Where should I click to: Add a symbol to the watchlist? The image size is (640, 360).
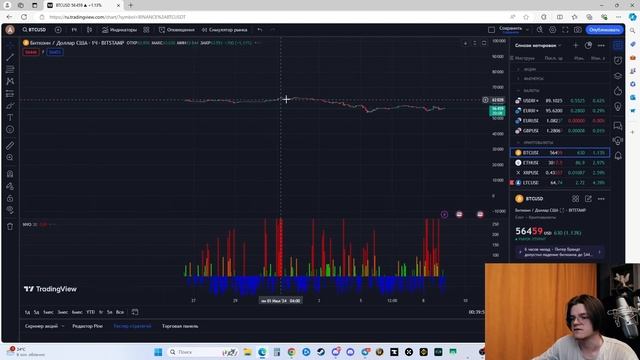[x=576, y=45]
